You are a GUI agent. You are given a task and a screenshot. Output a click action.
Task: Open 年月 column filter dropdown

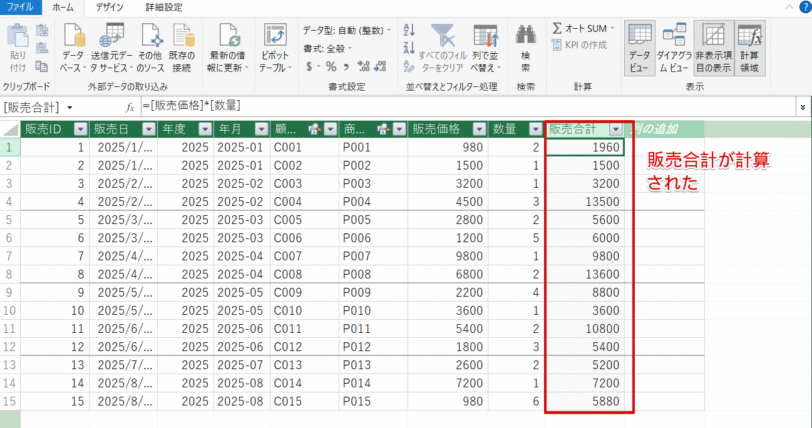(262, 129)
